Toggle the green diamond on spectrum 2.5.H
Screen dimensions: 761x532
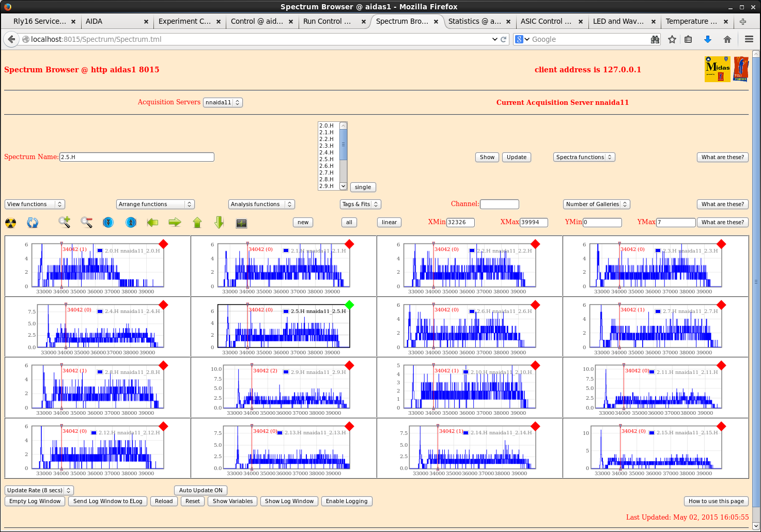pos(349,305)
